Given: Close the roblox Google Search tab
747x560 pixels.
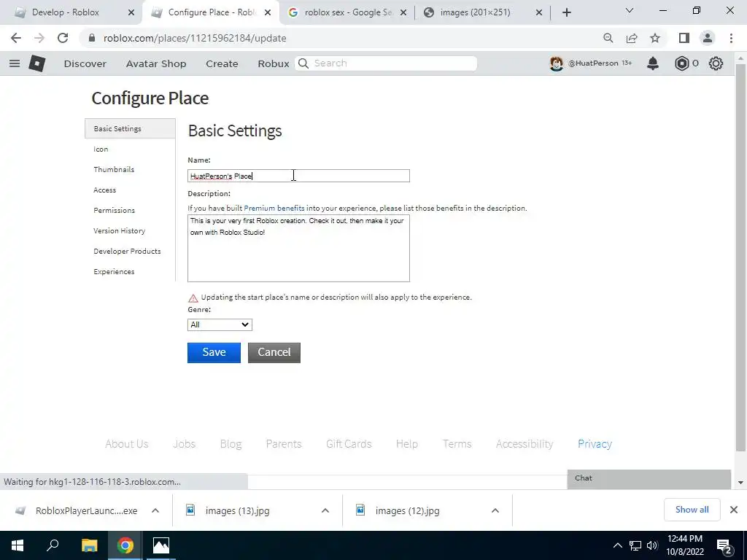Looking at the screenshot, I should pos(403,13).
